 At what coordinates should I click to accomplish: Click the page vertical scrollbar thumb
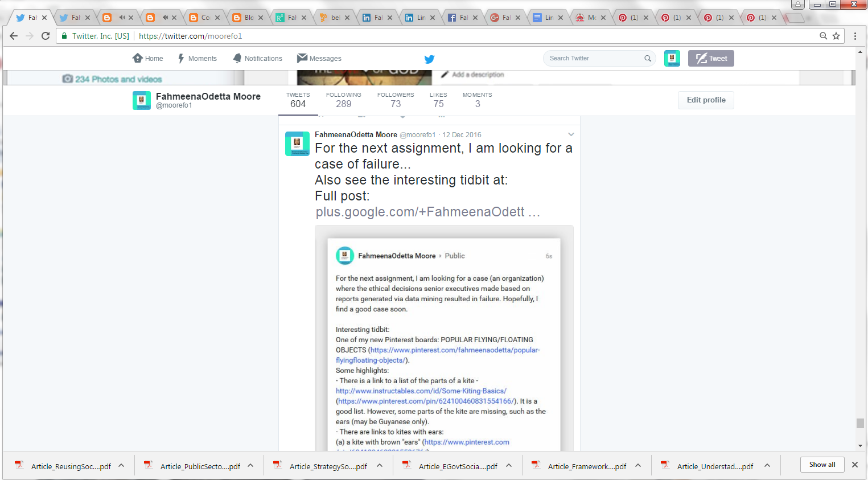[x=860, y=423]
